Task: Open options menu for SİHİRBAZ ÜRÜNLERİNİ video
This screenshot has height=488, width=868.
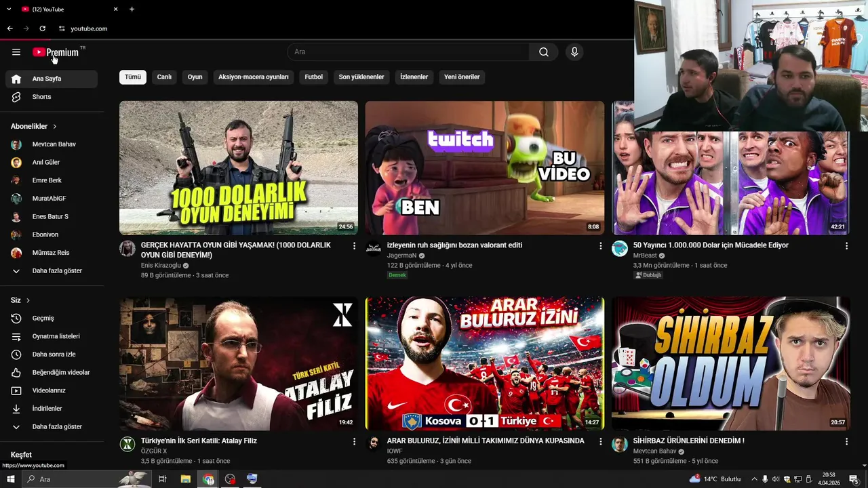Action: coord(846,441)
